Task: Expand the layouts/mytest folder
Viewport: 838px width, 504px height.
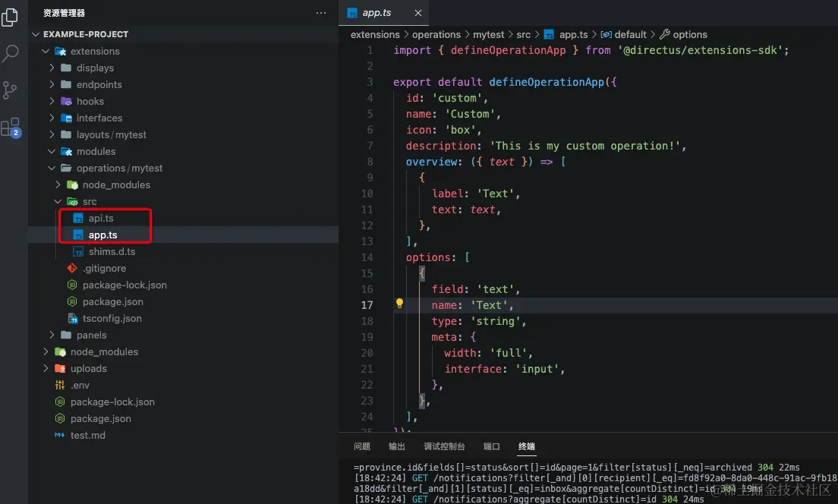Action: coord(52,134)
